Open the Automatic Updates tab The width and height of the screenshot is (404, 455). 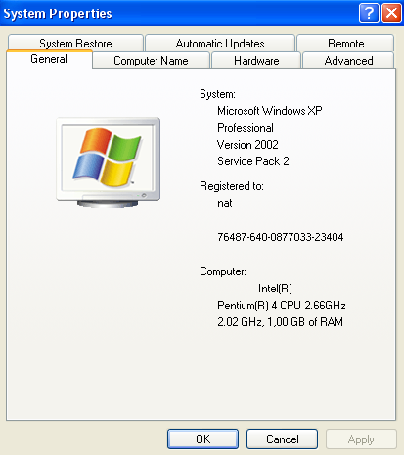click(x=220, y=42)
